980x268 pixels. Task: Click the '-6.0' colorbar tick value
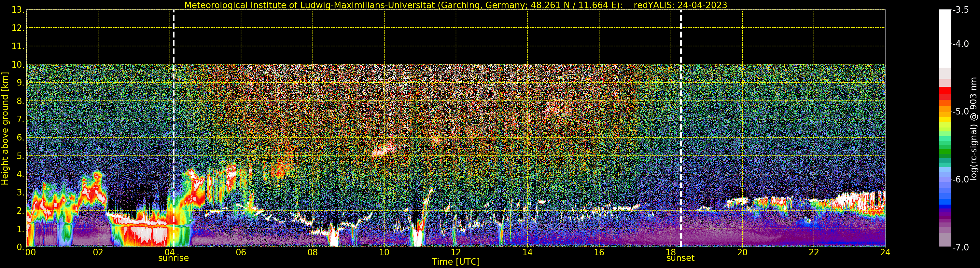961,180
